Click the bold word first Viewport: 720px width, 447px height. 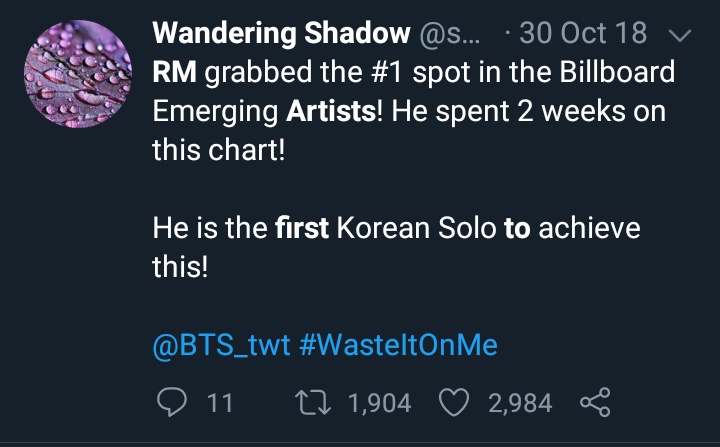[302, 229]
